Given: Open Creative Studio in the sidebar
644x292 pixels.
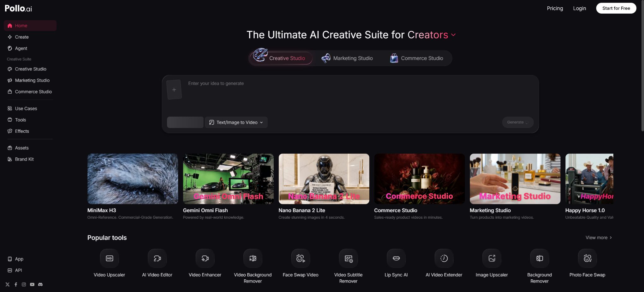Looking at the screenshot, I should pyautogui.click(x=30, y=69).
